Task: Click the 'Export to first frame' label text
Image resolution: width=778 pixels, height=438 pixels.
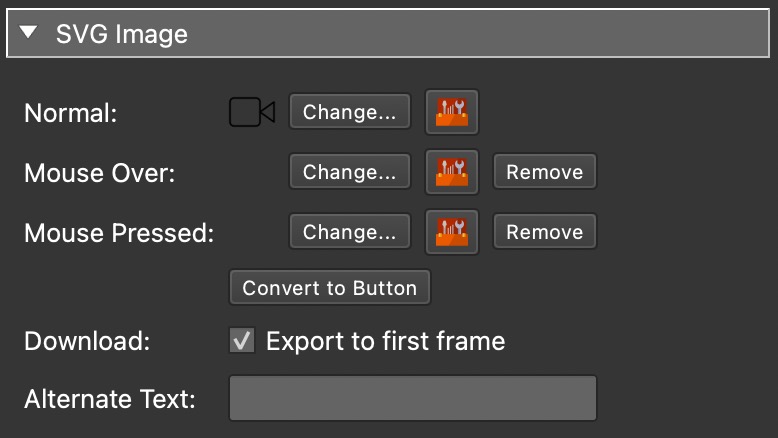Action: (385, 341)
